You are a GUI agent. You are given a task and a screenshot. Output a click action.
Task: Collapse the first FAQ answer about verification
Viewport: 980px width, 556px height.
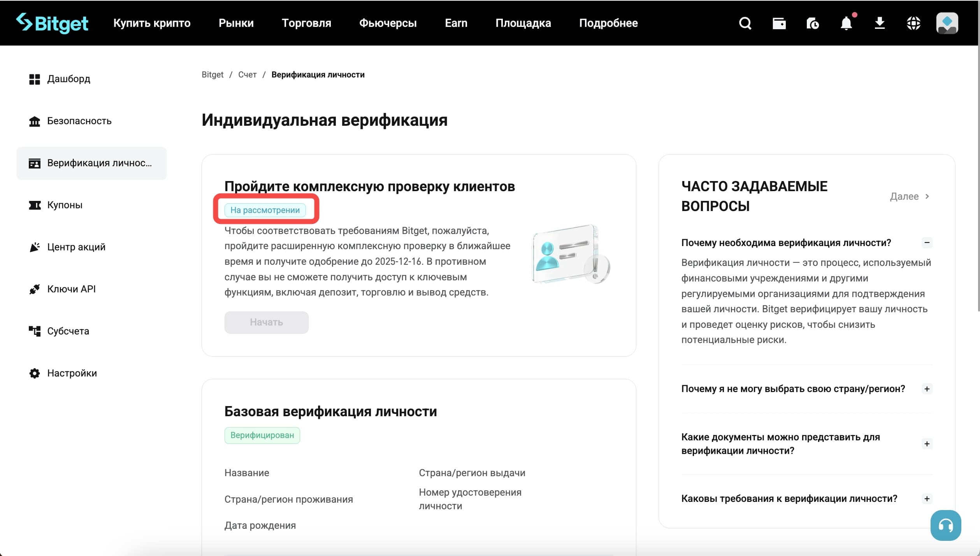tap(927, 242)
